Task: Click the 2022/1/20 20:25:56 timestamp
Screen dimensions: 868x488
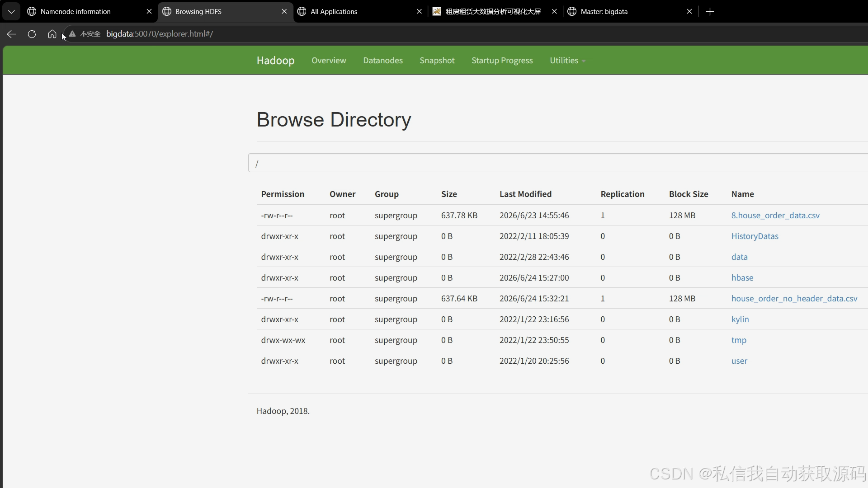Action: point(534,361)
